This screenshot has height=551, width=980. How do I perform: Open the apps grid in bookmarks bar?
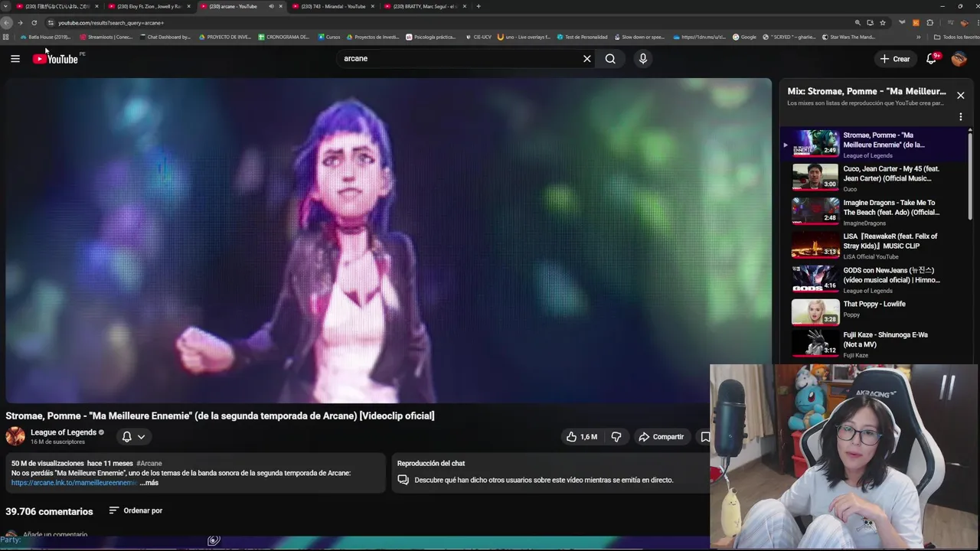pos(6,37)
